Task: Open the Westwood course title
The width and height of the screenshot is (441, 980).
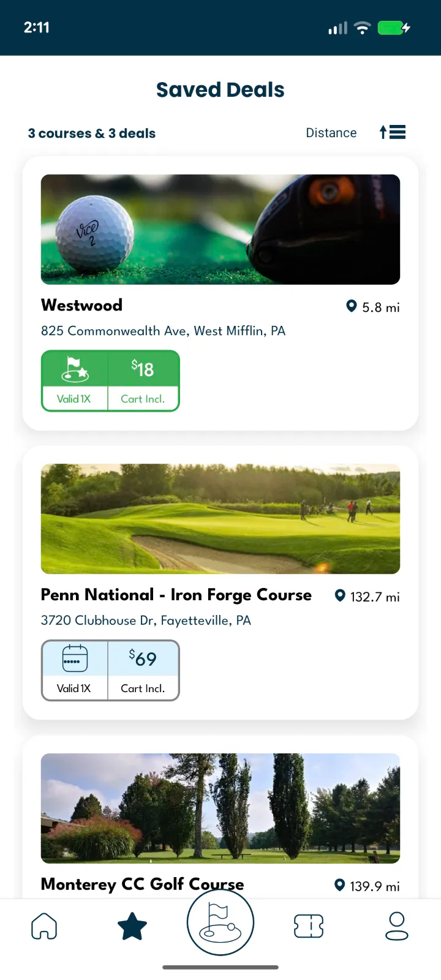Action: click(x=82, y=305)
